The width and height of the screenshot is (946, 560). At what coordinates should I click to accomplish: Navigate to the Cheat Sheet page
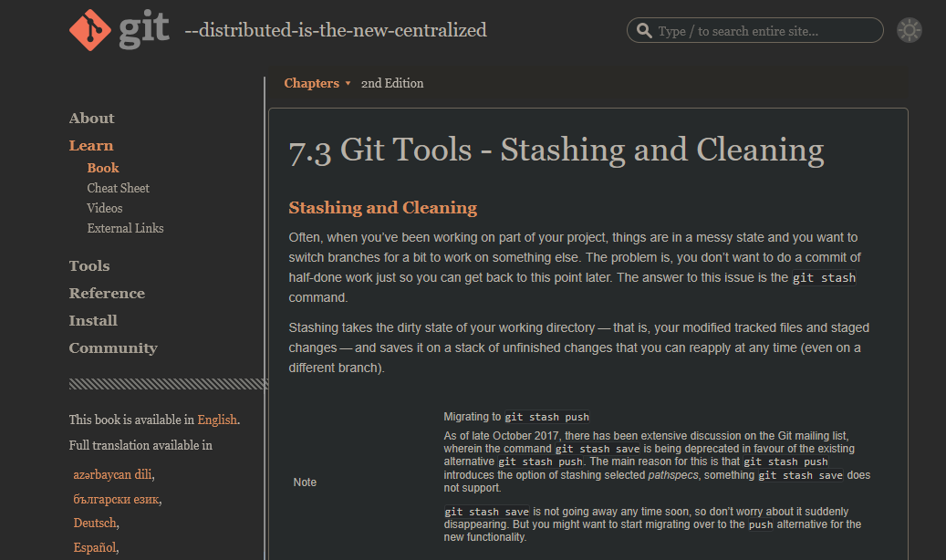118,188
